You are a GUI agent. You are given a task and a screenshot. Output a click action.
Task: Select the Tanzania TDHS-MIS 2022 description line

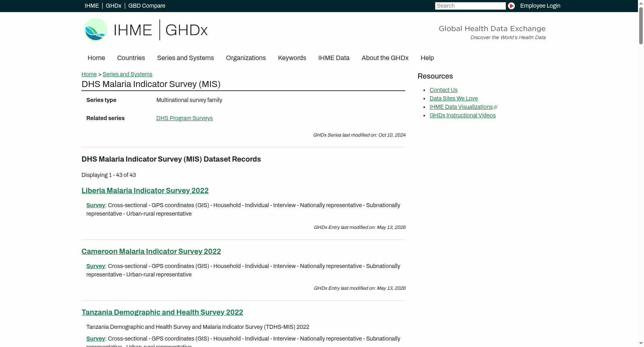pos(198,327)
